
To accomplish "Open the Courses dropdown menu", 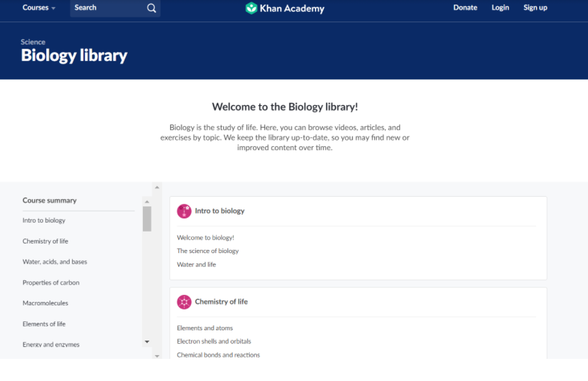I will click(39, 8).
